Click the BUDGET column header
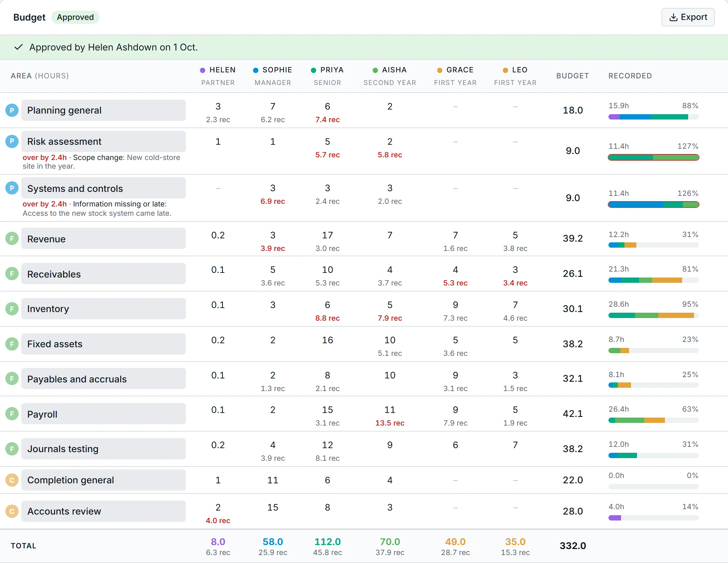Image resolution: width=728 pixels, height=563 pixels. (573, 76)
